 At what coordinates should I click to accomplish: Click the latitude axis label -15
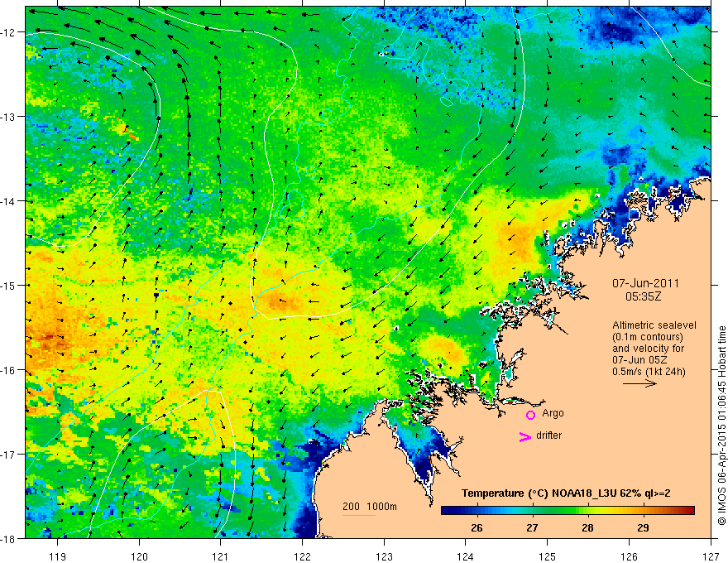8,285
